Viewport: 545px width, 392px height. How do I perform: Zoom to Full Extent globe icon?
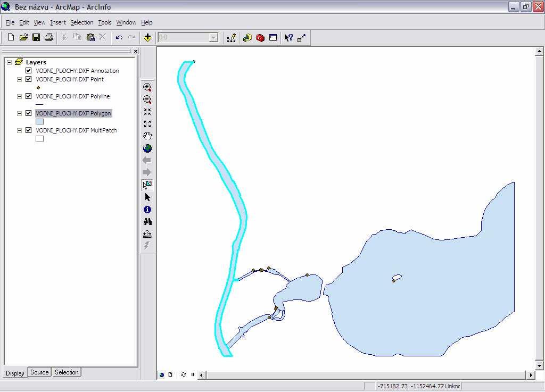click(147, 148)
